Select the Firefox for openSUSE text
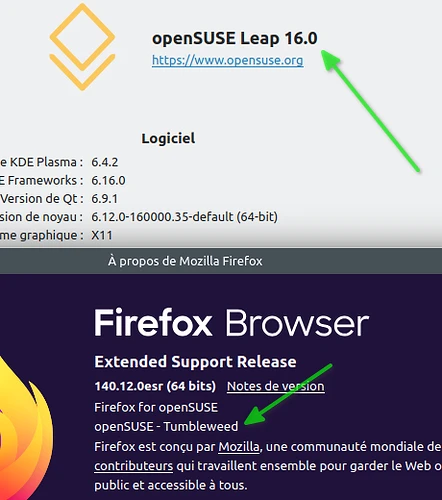The height and width of the screenshot is (500, 442). (x=156, y=407)
